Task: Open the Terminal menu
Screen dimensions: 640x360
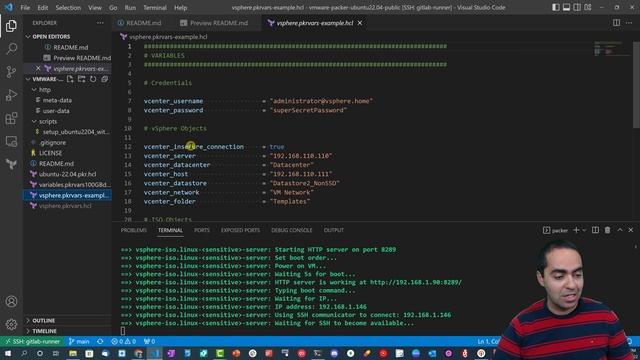Action: click(155, 7)
